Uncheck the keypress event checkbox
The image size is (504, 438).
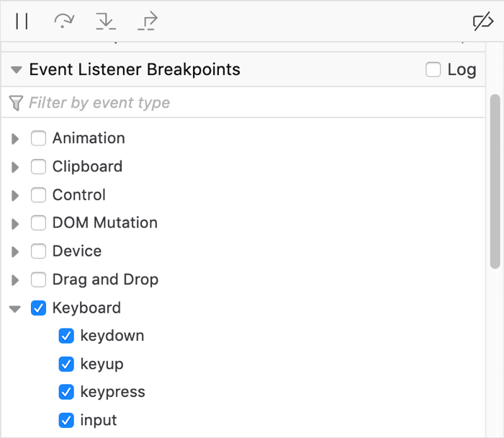(x=66, y=393)
